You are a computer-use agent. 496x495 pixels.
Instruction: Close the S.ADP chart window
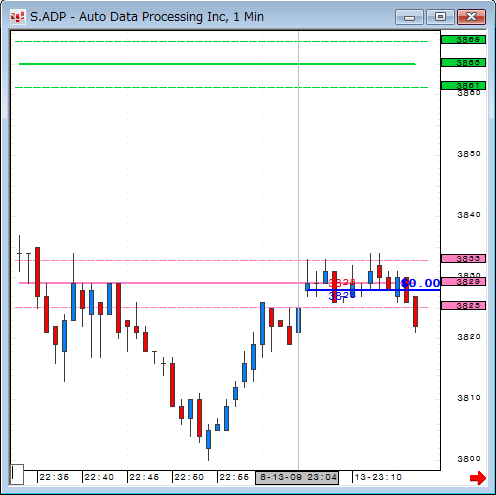coord(471,17)
